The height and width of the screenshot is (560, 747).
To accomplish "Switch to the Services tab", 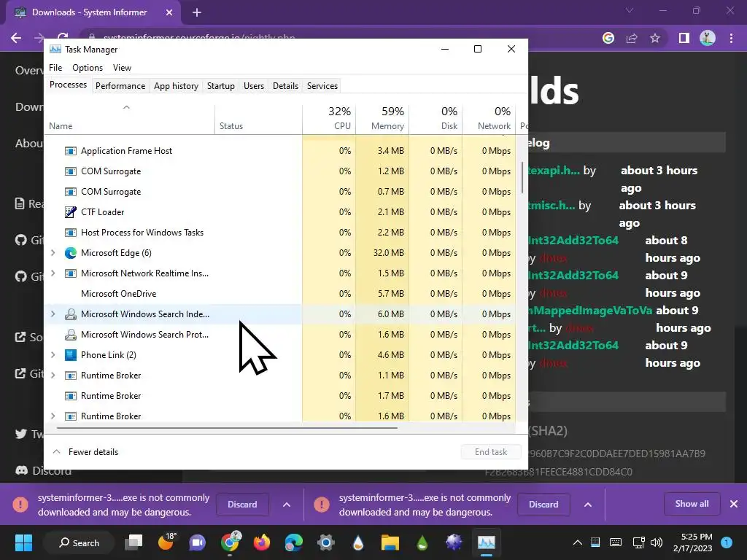I will 322,86.
